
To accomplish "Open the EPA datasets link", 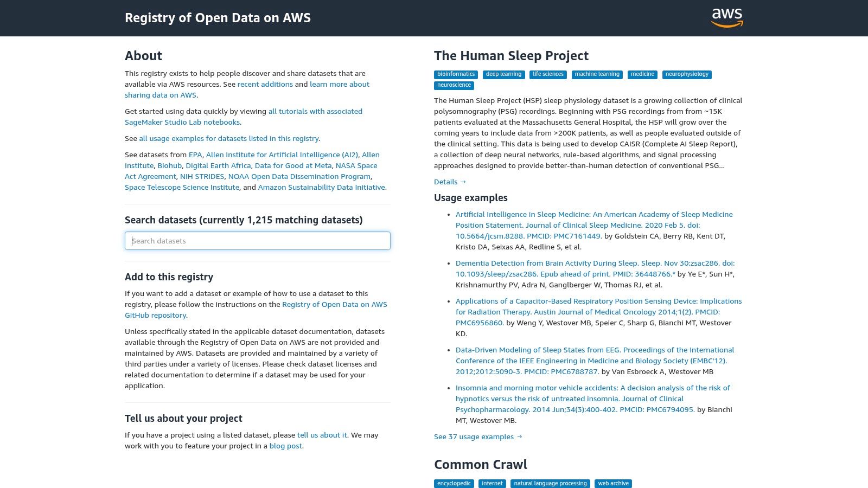I will 195,155.
